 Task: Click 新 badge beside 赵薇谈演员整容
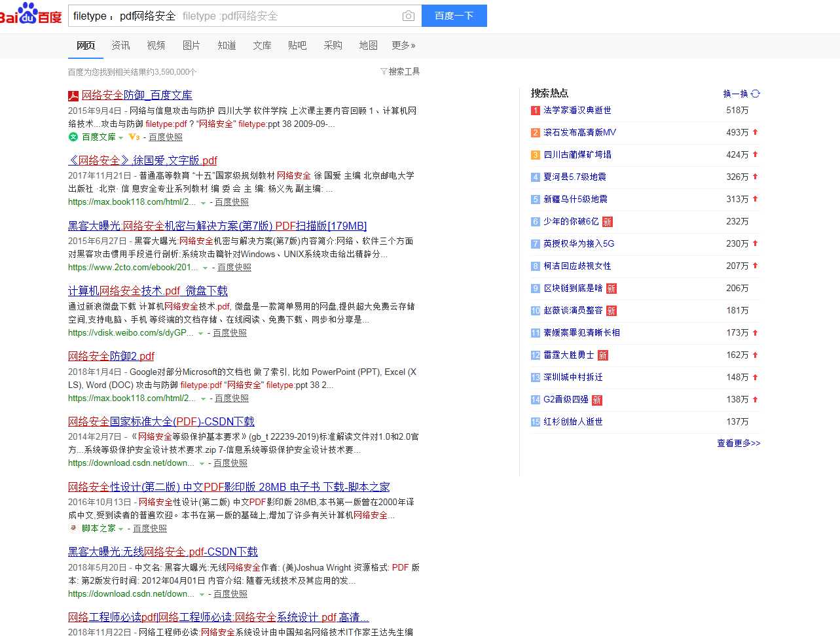[x=611, y=311]
